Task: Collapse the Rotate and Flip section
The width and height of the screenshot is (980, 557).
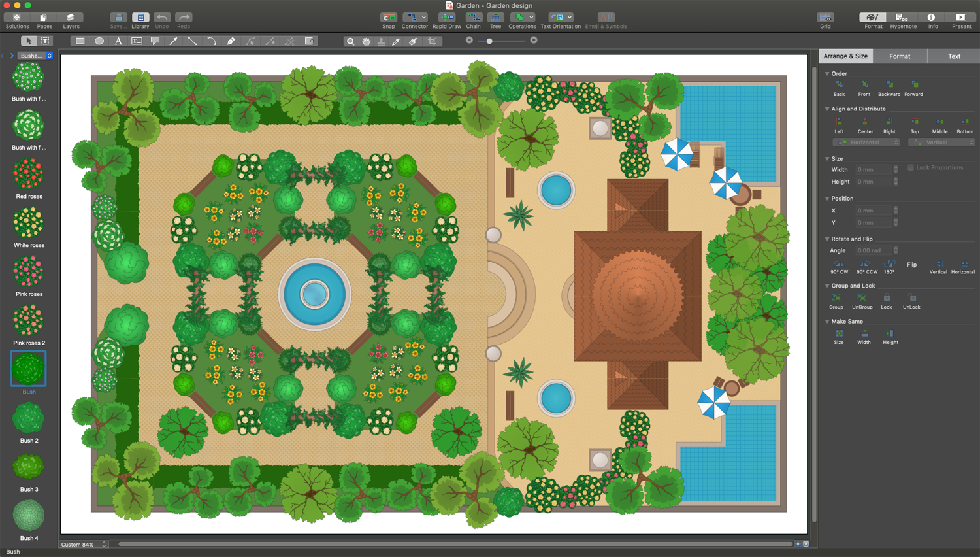Action: click(827, 239)
